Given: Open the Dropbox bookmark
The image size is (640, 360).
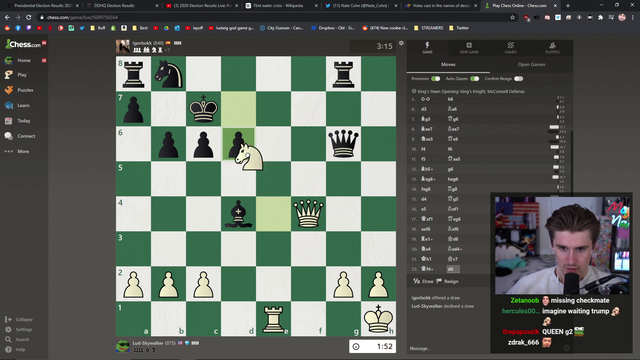Looking at the screenshot, I should (x=332, y=28).
